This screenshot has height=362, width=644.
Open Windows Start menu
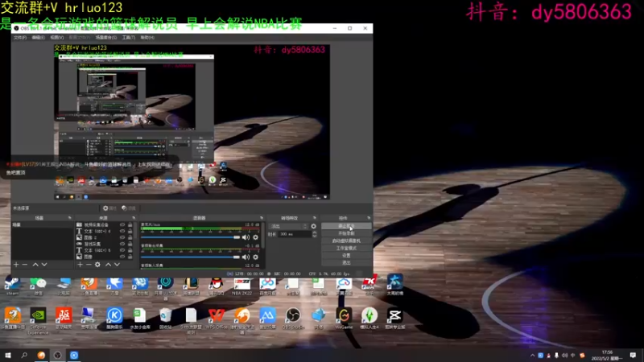[8, 356]
